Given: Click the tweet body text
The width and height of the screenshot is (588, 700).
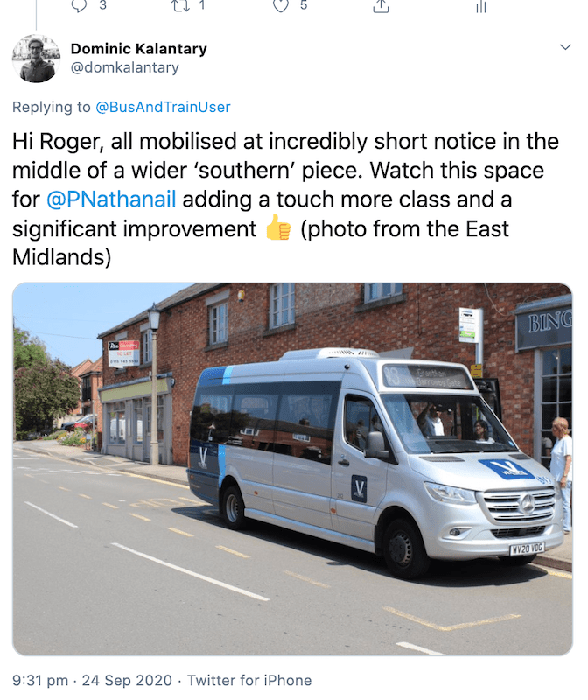Looking at the screenshot, I should click(286, 199).
